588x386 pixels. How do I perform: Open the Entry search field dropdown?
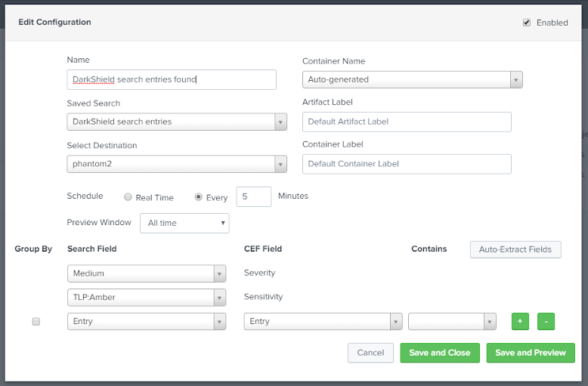[x=147, y=321]
